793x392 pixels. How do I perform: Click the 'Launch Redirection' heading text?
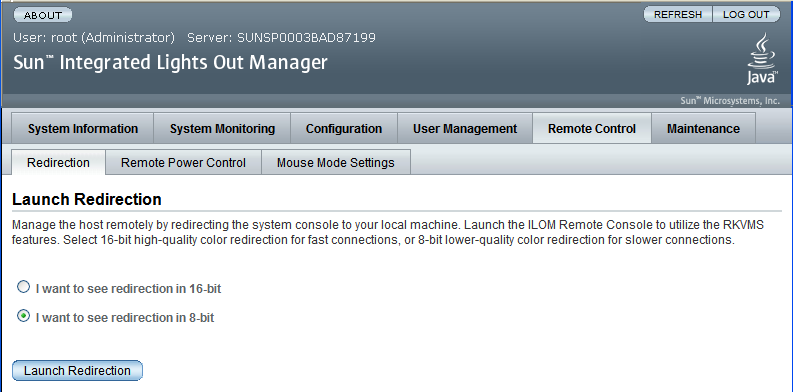86,199
